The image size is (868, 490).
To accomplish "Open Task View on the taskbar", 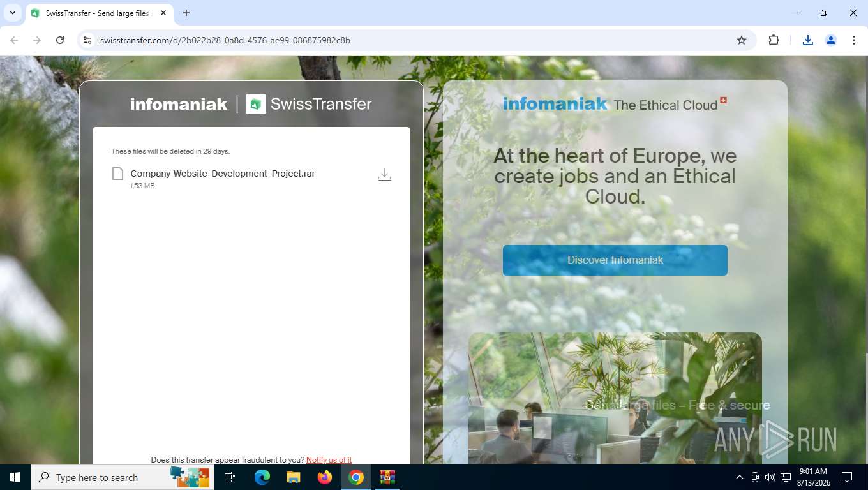I will 230,477.
